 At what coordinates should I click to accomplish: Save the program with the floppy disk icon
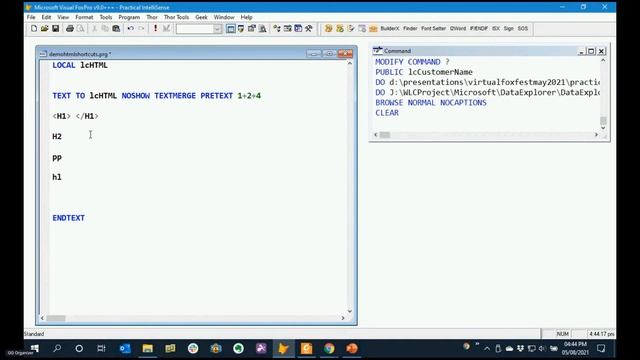pyautogui.click(x=55, y=29)
